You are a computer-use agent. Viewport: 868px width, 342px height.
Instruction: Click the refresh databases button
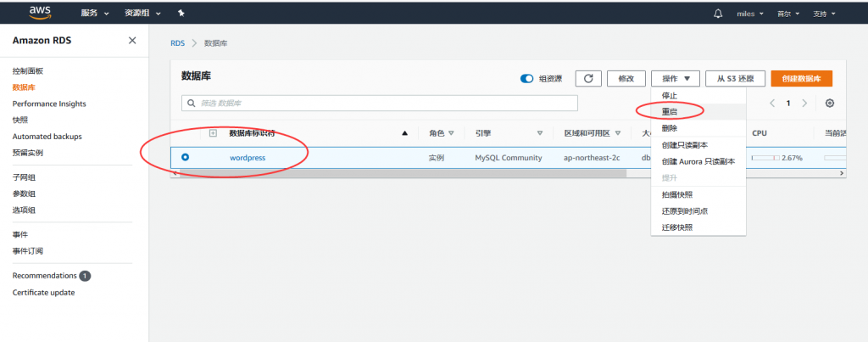pyautogui.click(x=588, y=79)
